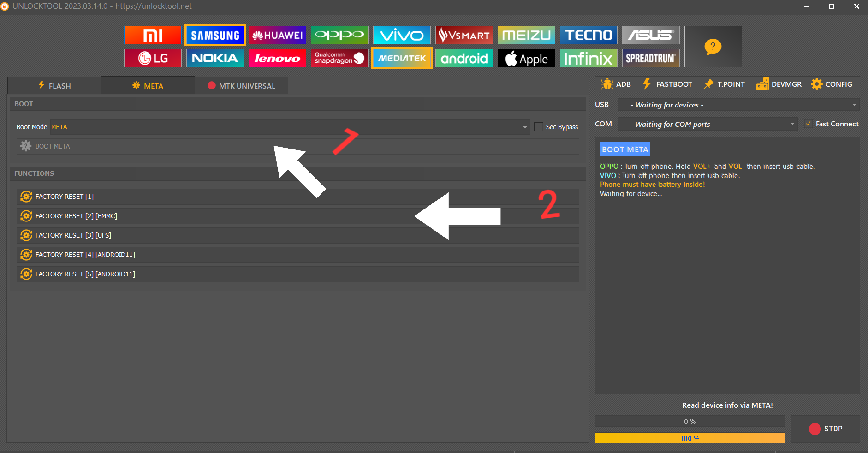Select the Meizu brand logo
This screenshot has height=453, width=868.
tap(526, 35)
